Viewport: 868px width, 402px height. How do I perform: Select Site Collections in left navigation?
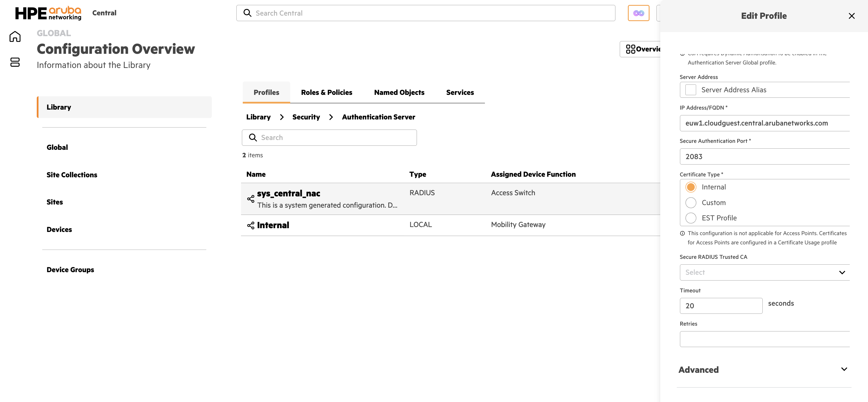tap(72, 175)
